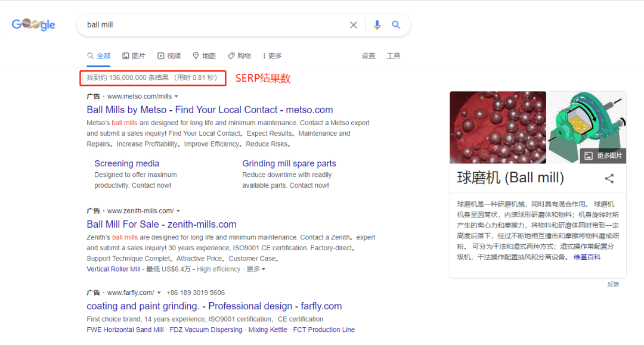The height and width of the screenshot is (345, 644).
Task: Share the Ball mill knowledge panel
Action: click(609, 178)
